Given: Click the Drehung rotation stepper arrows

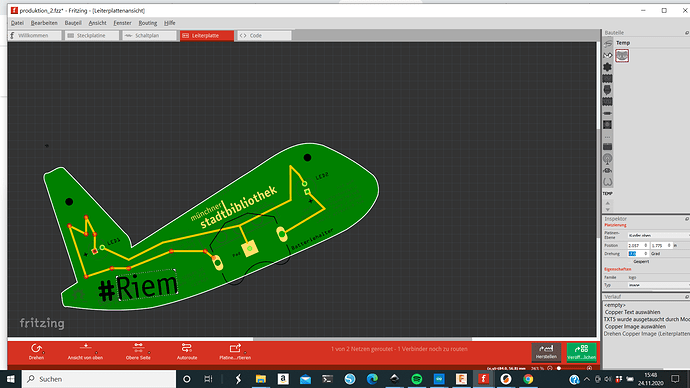Looking at the screenshot, I should [x=646, y=253].
